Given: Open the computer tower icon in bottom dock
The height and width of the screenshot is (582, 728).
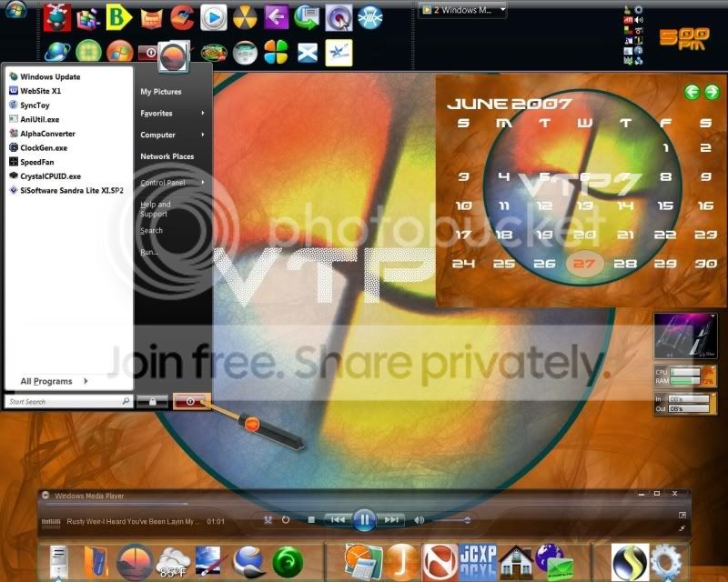Looking at the screenshot, I should pyautogui.click(x=59, y=563).
